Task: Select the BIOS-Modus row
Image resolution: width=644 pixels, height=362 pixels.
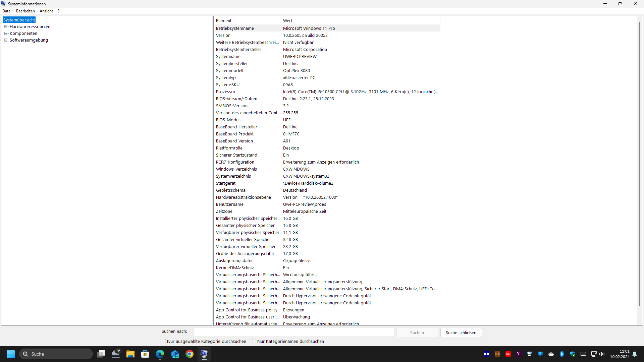Action: [x=327, y=120]
